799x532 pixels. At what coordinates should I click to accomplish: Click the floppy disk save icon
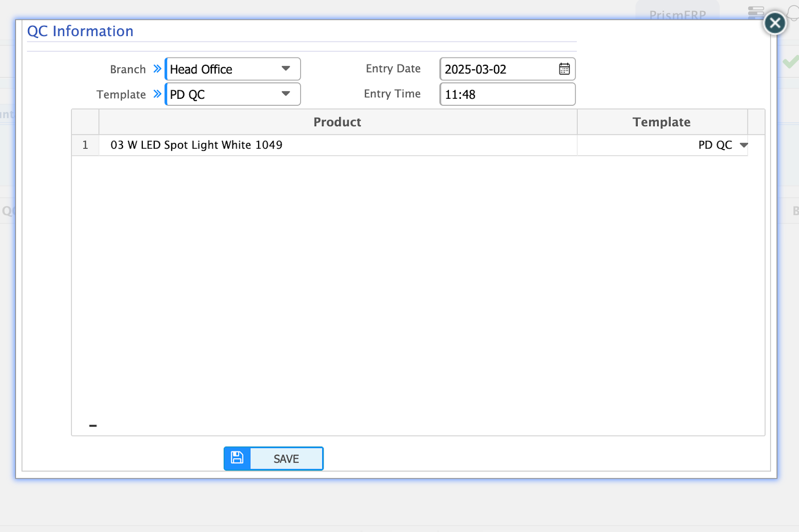tap(237, 458)
